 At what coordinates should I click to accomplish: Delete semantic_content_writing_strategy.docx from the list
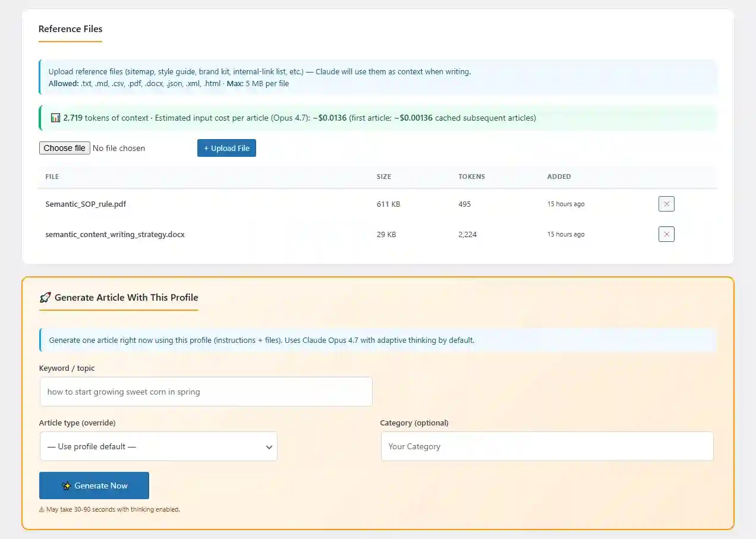[x=666, y=234]
